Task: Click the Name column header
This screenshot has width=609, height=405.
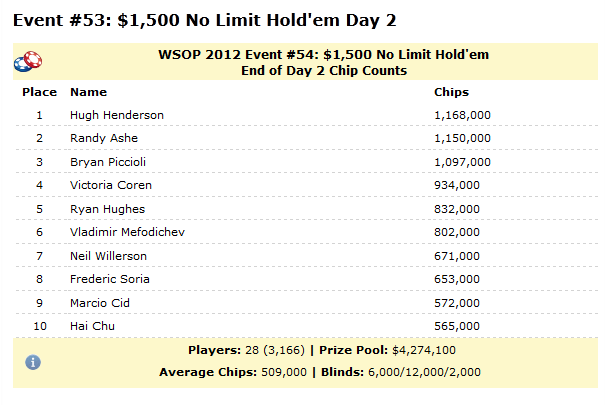Action: 89,92
